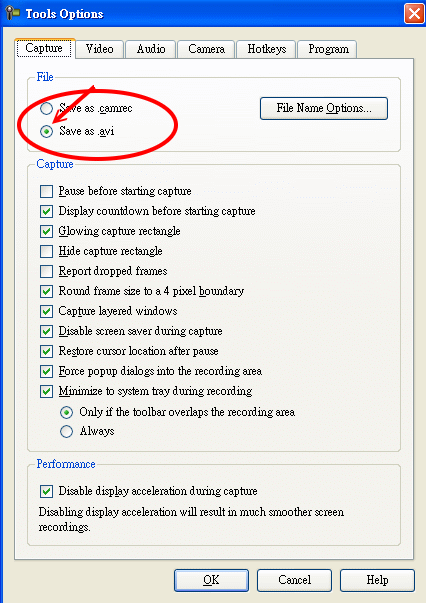
Task: Open the Audio tab
Action: [x=151, y=49]
